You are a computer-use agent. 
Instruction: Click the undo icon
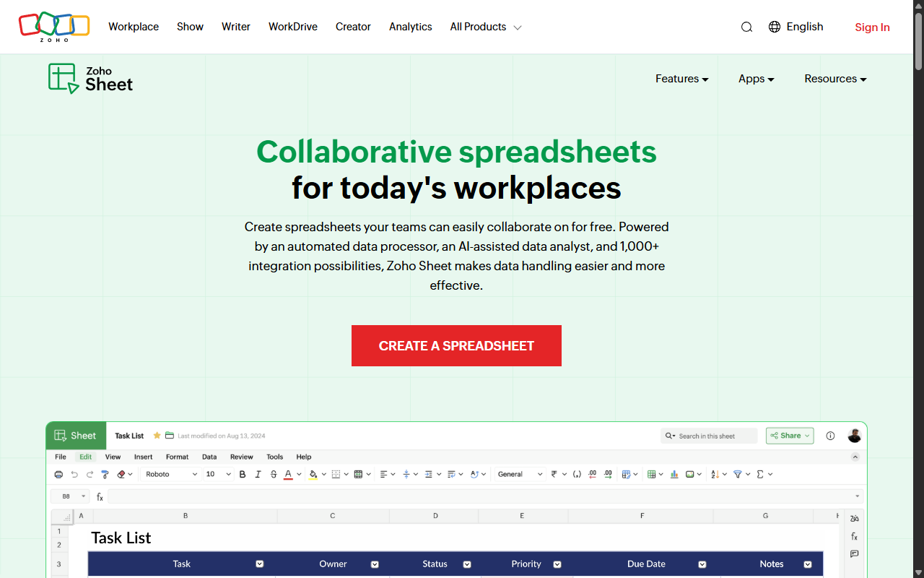(74, 474)
